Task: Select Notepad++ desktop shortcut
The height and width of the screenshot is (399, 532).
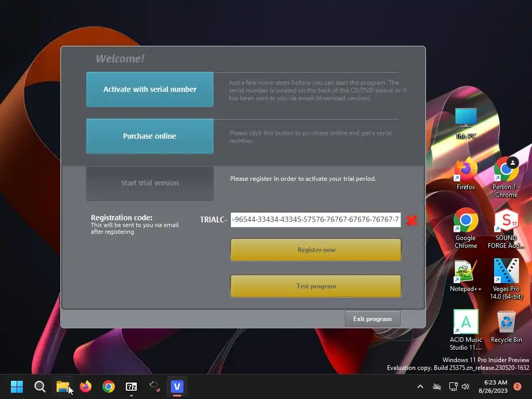Action: (466, 276)
